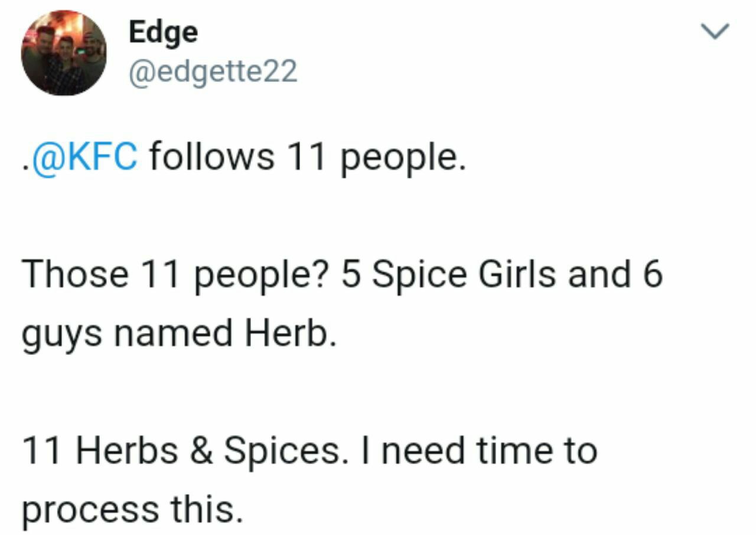Select the last line 'process this.'
756x535 pixels.
(x=132, y=510)
